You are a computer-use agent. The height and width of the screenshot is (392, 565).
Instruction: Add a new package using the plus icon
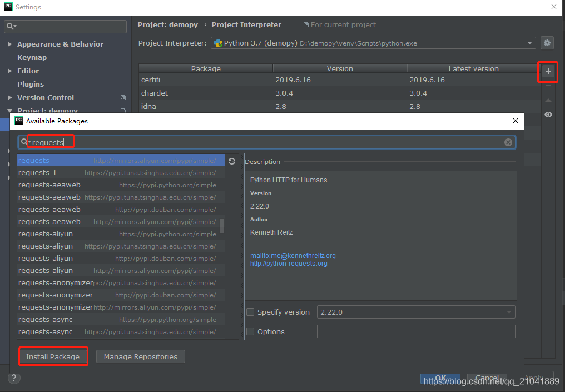coord(548,72)
